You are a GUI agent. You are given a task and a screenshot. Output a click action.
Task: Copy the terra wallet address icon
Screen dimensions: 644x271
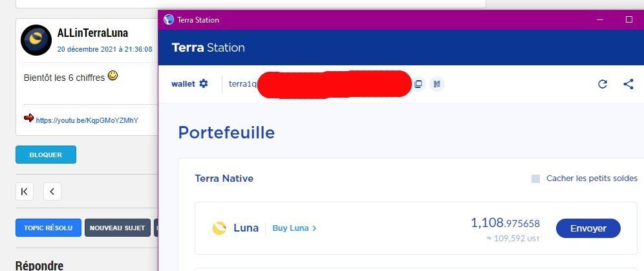pos(418,84)
